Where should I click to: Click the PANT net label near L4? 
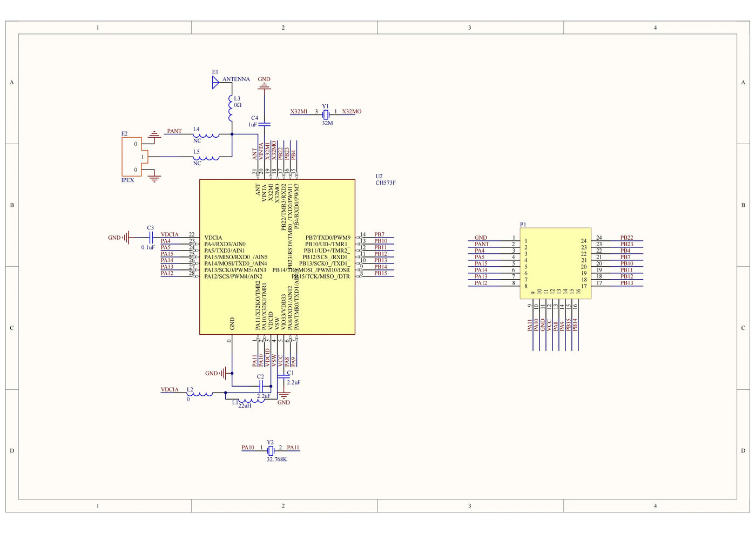[x=174, y=131]
